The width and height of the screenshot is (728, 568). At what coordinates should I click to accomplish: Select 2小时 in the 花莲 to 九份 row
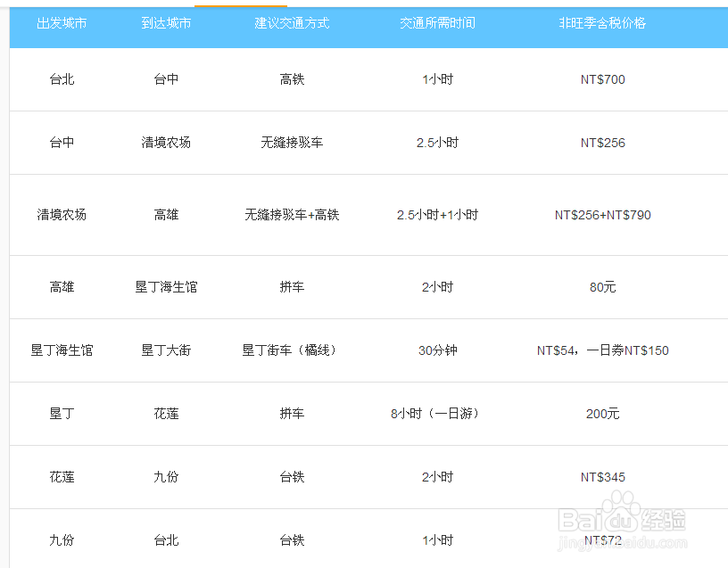tap(437, 477)
